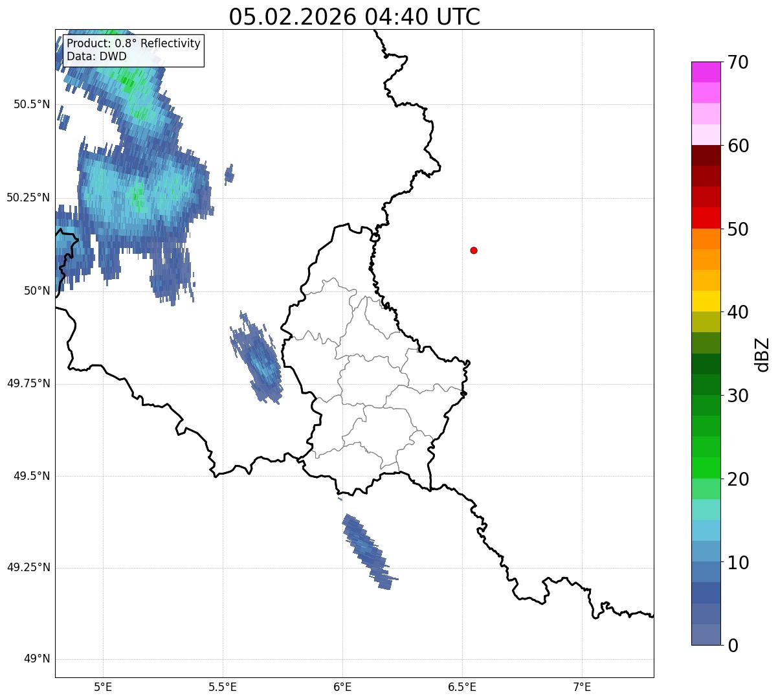Image resolution: width=778 pixels, height=700 pixels.
Task: Click the latitude label 50.5°N
Action: coord(32,104)
